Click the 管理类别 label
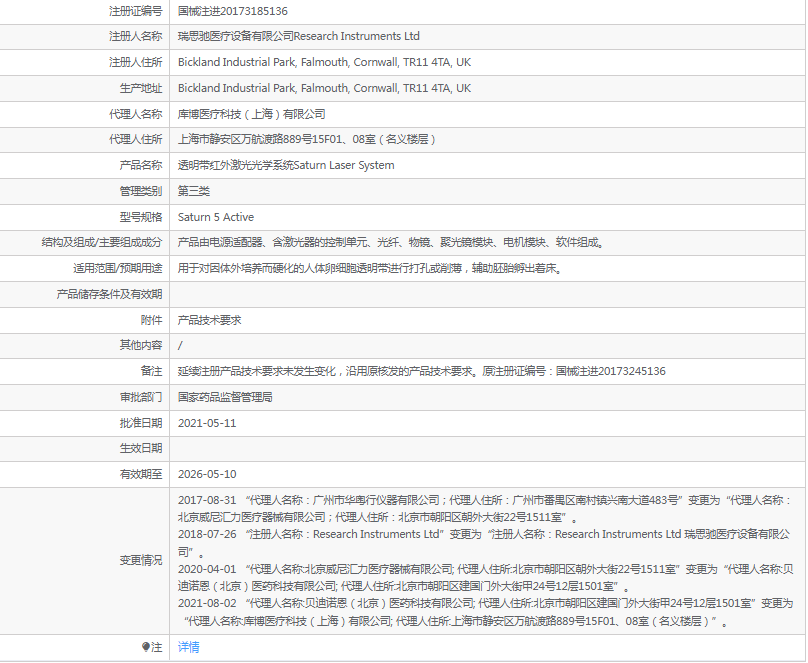 click(x=141, y=191)
